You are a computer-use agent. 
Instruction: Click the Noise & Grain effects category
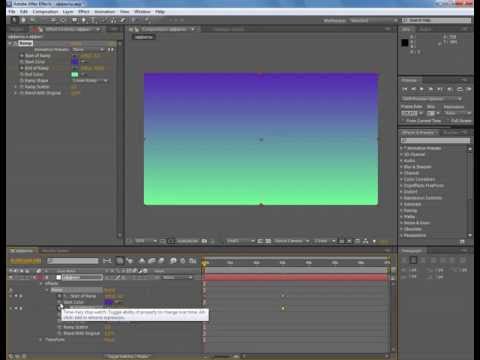coord(417,223)
